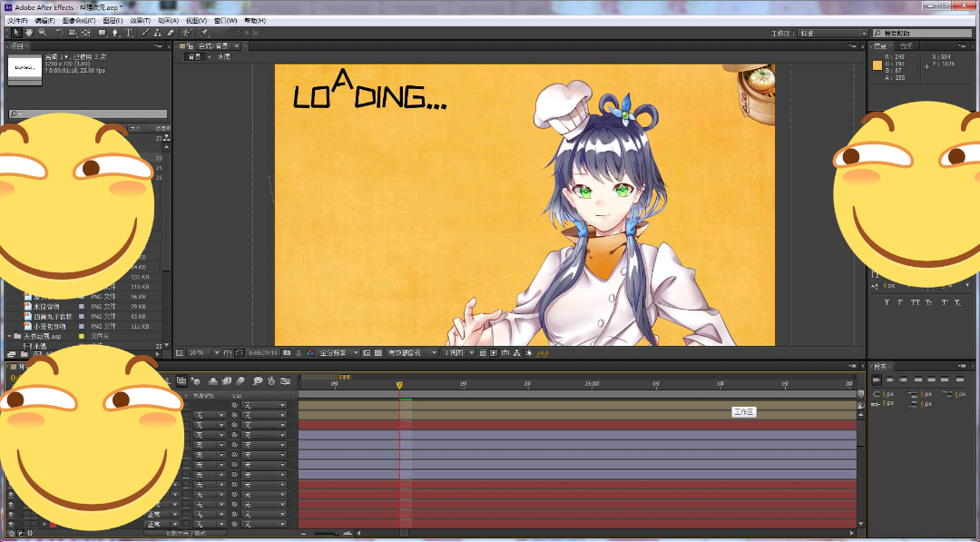This screenshot has width=980, height=542.
Task: Open the 1视图 view layout dropdown
Action: [x=459, y=353]
